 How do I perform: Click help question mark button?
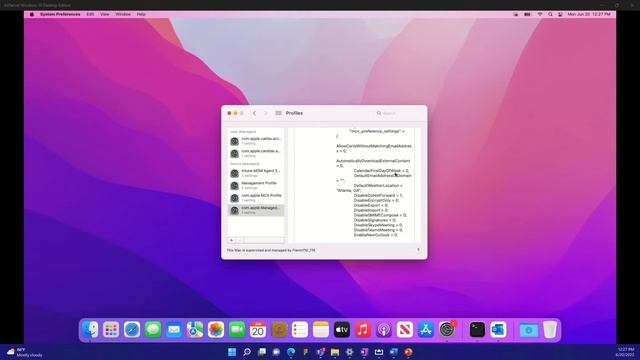tap(418, 250)
